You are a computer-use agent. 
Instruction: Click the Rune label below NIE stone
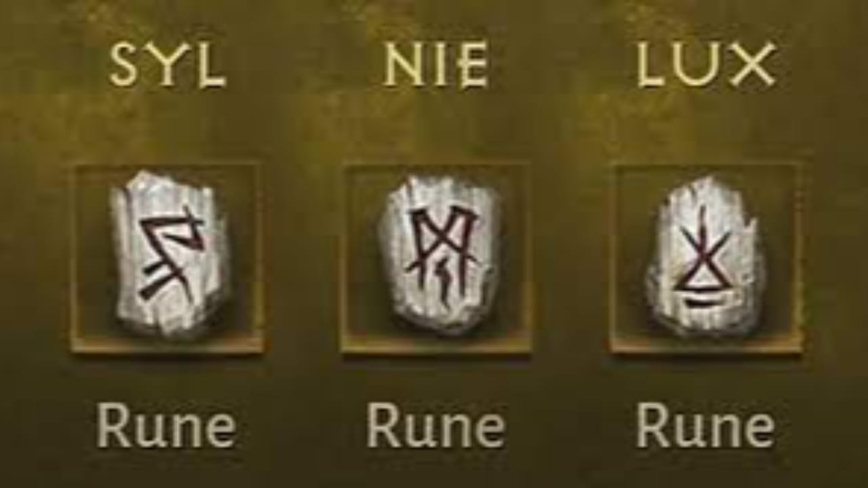(x=436, y=427)
